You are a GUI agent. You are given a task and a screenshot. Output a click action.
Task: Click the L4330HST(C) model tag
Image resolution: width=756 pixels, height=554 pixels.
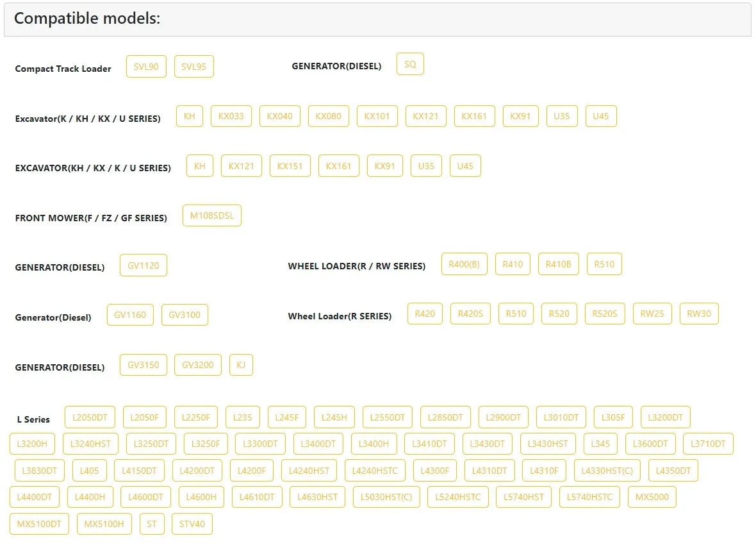(x=607, y=471)
